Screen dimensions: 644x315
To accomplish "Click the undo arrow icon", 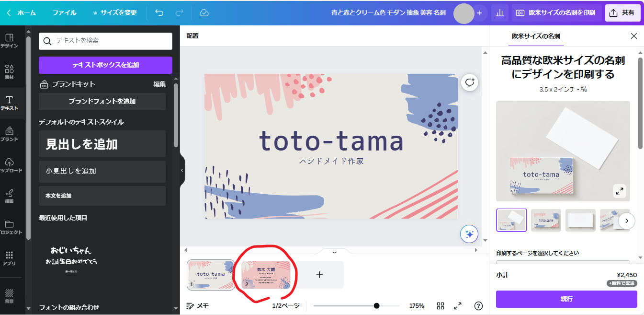I will pyautogui.click(x=159, y=13).
